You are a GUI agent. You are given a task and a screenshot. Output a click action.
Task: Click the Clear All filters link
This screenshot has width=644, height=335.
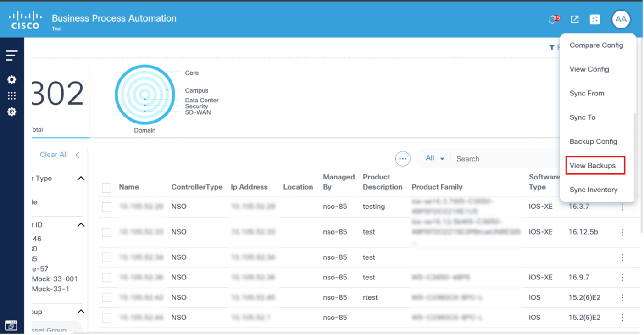(54, 155)
